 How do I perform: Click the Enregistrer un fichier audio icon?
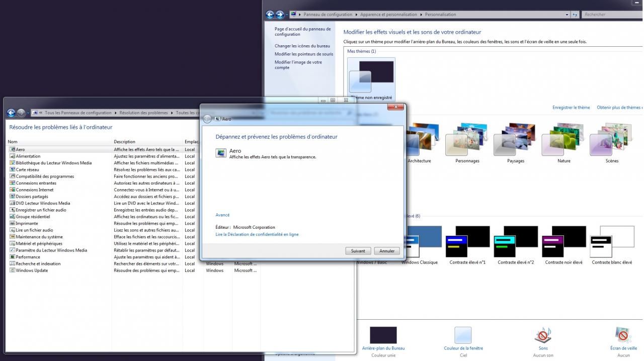[x=12, y=210]
